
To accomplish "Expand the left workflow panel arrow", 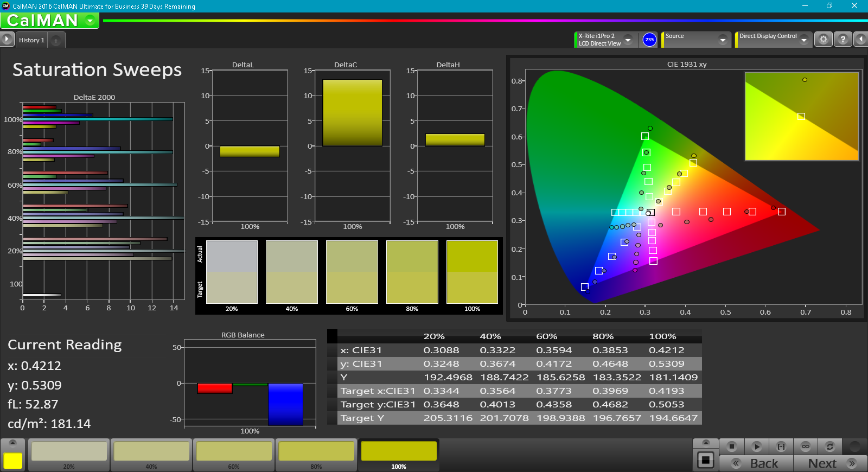I will [x=7, y=40].
